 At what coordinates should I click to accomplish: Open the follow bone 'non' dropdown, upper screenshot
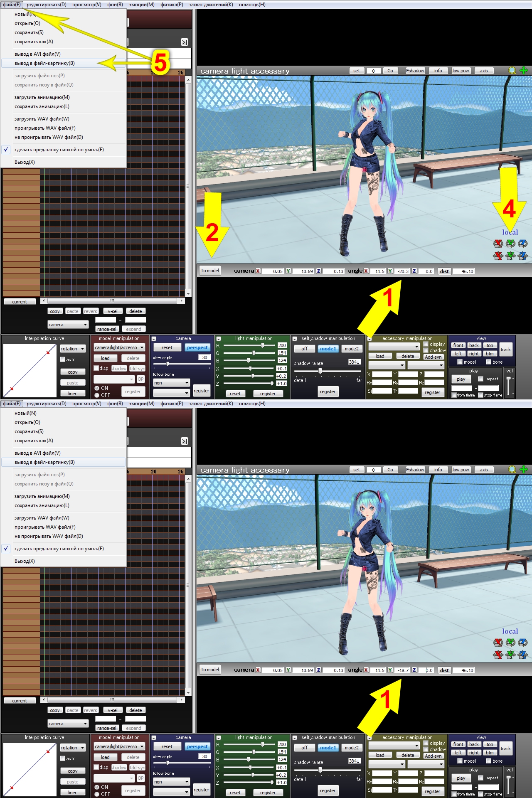[x=171, y=383]
